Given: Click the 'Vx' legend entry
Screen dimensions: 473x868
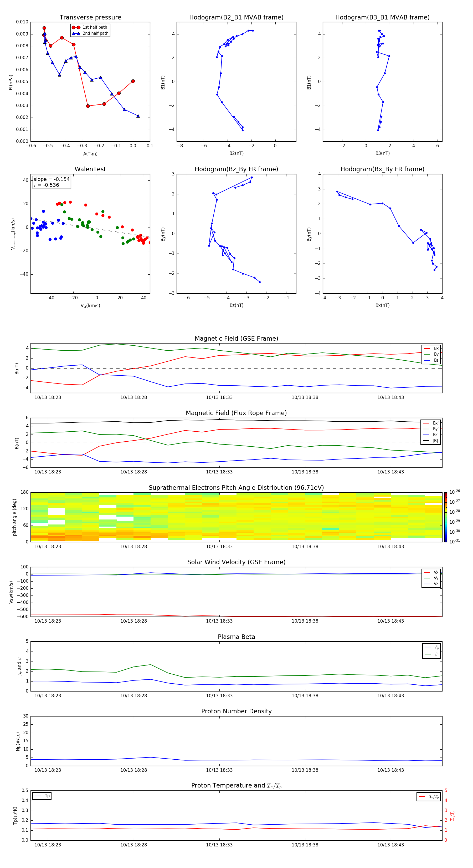Looking at the screenshot, I should [431, 572].
